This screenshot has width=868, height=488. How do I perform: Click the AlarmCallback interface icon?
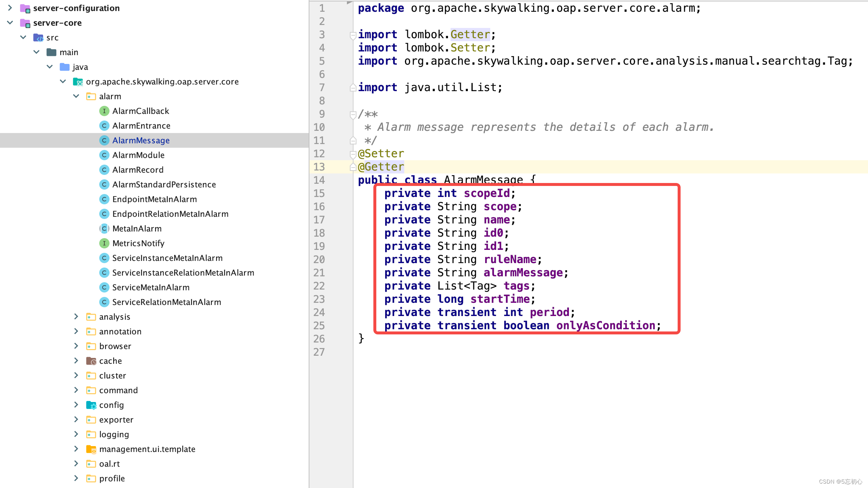click(x=104, y=110)
